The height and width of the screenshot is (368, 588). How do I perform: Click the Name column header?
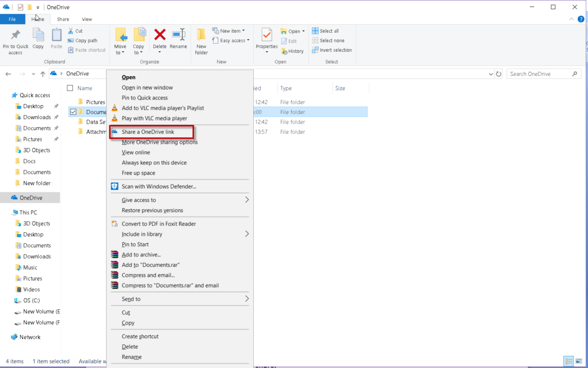(85, 88)
